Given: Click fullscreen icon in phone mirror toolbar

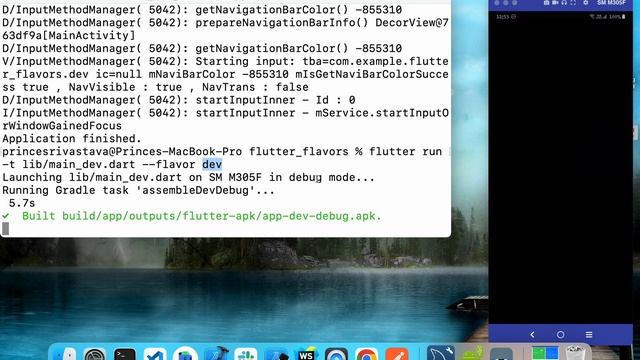Looking at the screenshot, I should (573, 2).
